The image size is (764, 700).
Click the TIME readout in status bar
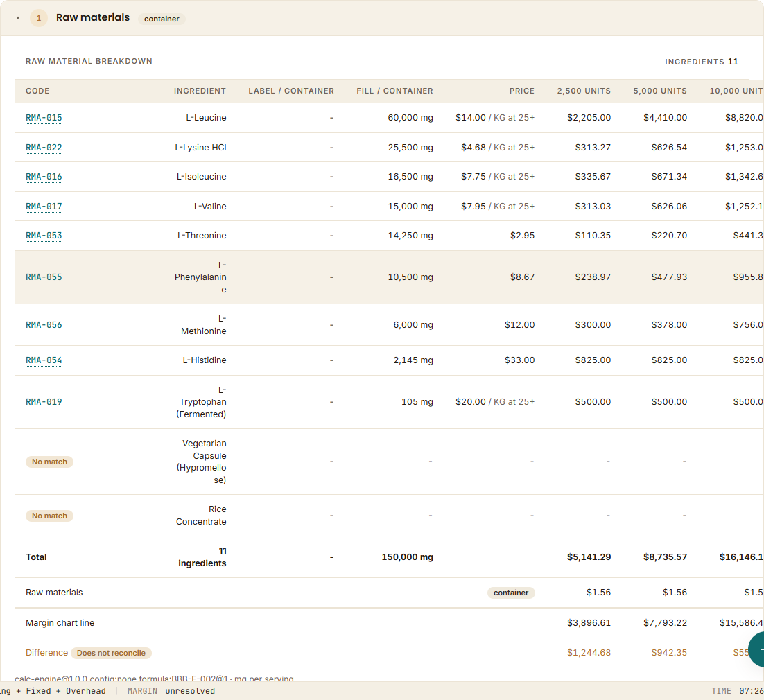(x=738, y=691)
